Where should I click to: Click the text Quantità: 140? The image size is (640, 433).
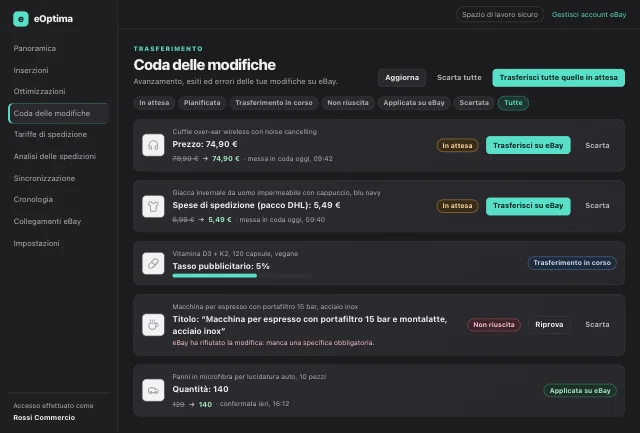(x=200, y=389)
